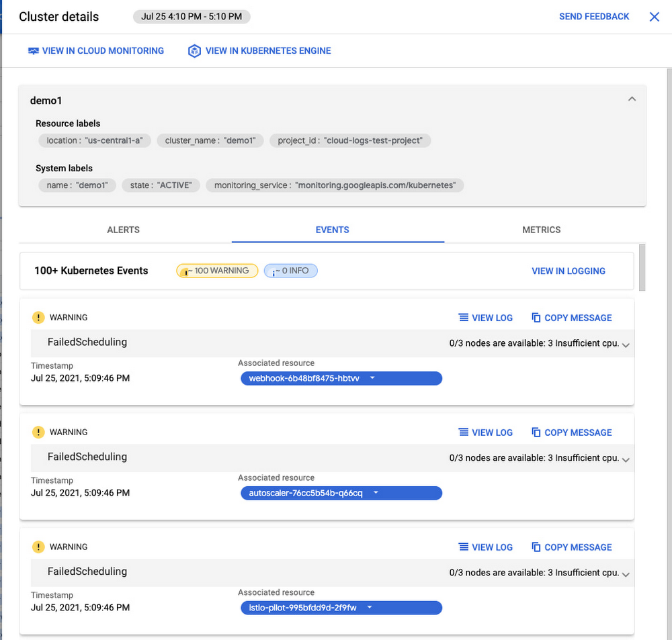Expand the autoscaler event message chevron
This screenshot has height=640, width=672.
tap(626, 459)
